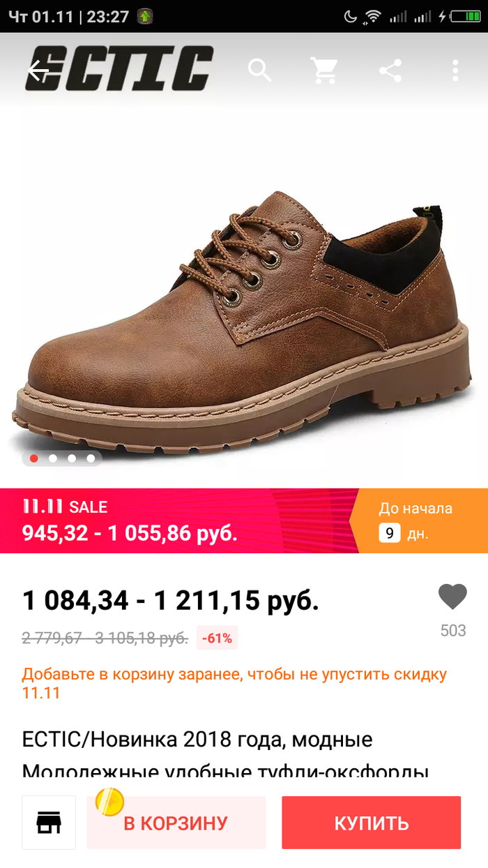Viewport: 488px width, 868px height.
Task: Tap the -61% discount badge
Action: coord(217,638)
